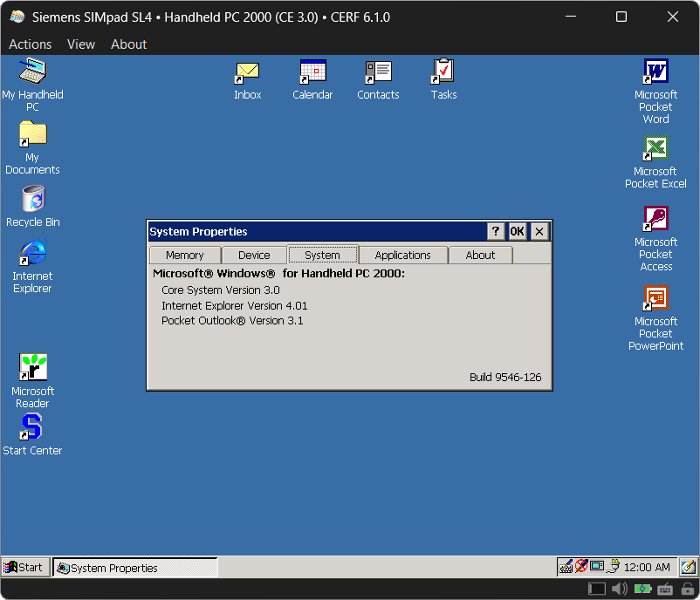Switch to the Applications tab

click(x=402, y=256)
